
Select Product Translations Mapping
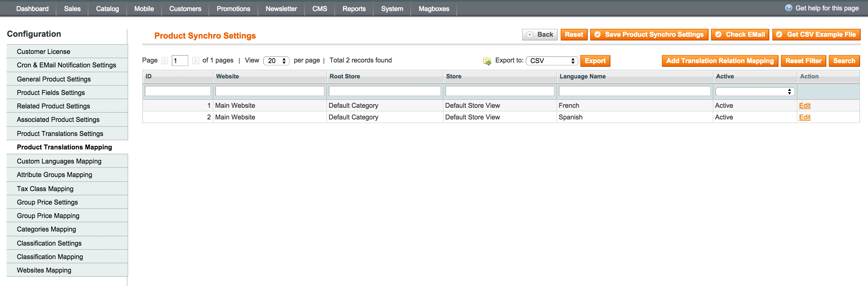pos(67,147)
